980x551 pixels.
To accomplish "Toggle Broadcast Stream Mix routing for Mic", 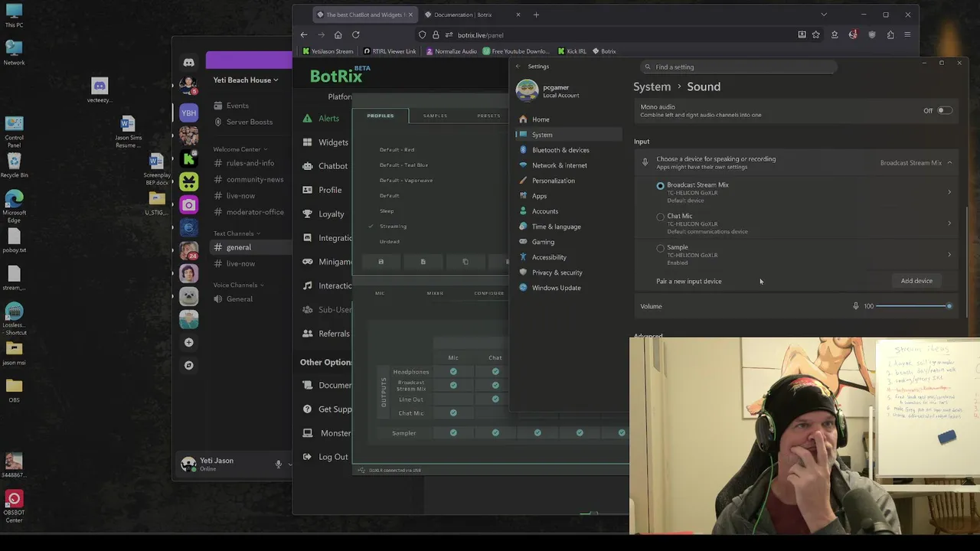I will (453, 385).
